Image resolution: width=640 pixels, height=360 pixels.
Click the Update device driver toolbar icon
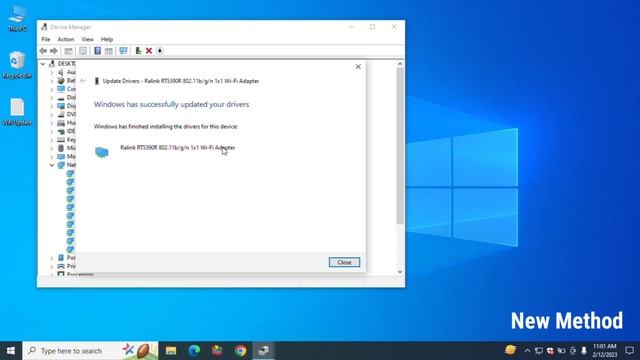click(x=138, y=51)
